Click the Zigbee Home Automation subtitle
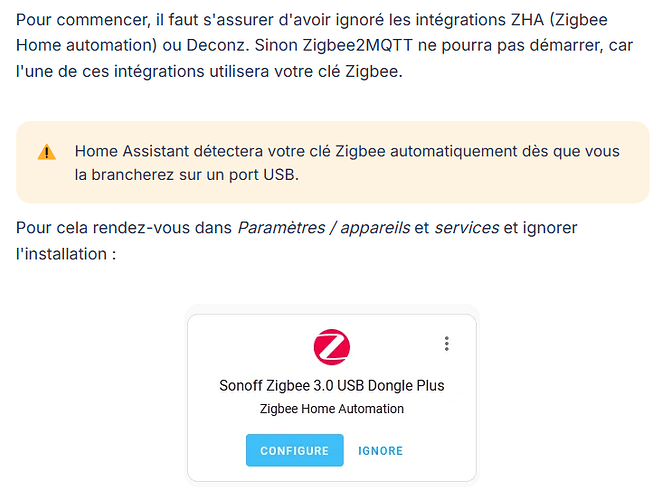 click(x=332, y=409)
